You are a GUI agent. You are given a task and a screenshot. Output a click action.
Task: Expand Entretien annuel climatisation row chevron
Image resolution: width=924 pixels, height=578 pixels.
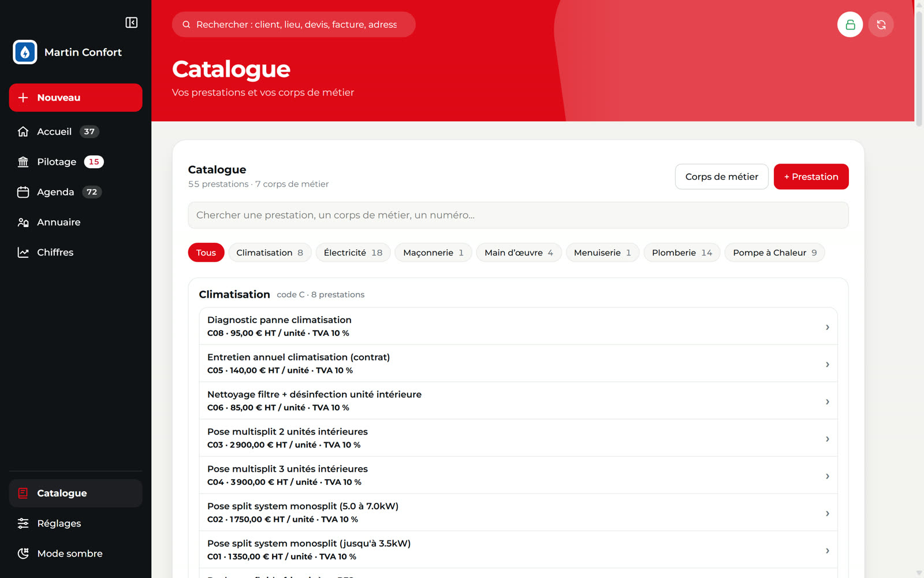828,364
